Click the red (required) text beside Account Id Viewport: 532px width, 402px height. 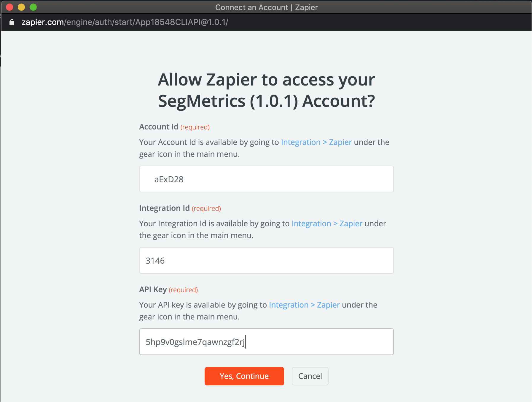click(x=195, y=127)
